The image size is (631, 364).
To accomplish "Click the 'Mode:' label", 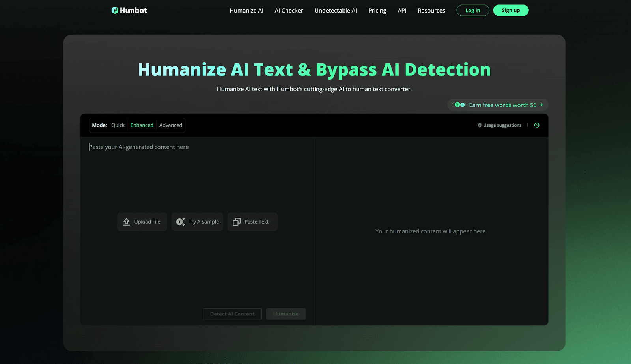I will tap(99, 125).
